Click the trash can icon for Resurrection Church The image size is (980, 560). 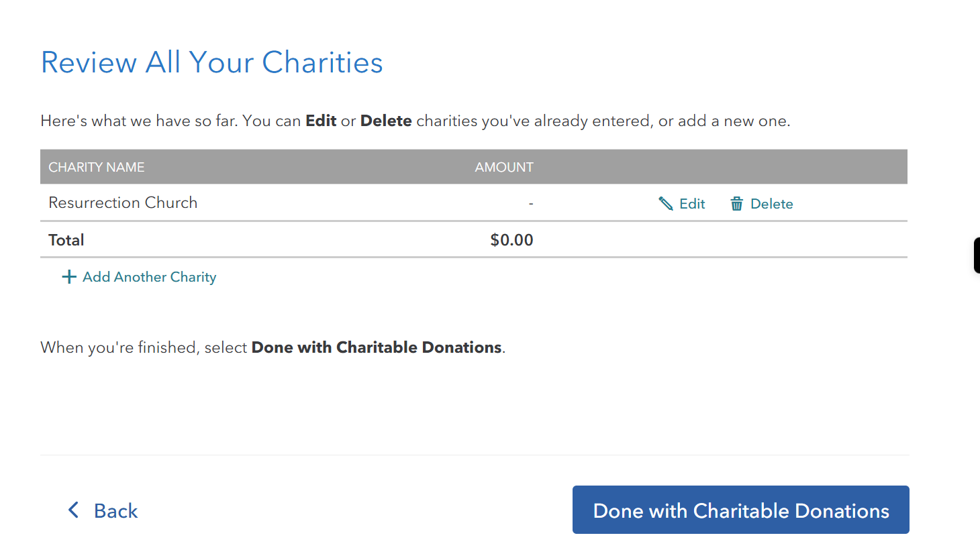(x=736, y=204)
